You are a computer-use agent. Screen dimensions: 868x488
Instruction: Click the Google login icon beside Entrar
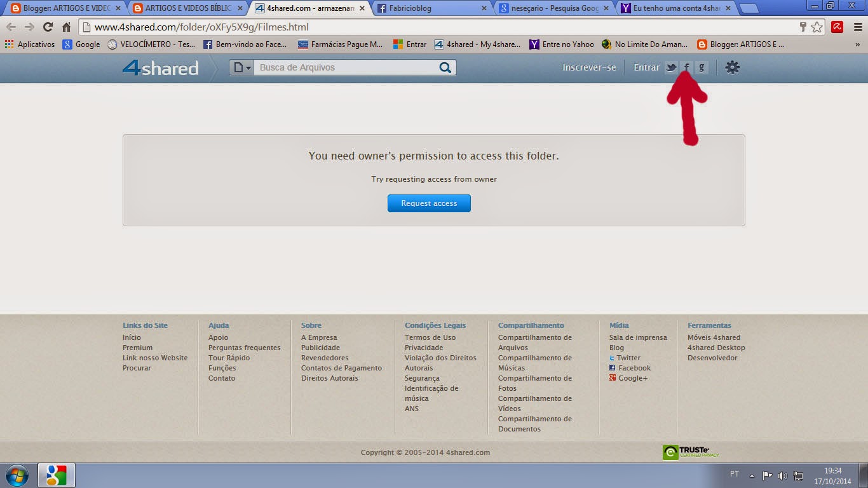coord(702,67)
